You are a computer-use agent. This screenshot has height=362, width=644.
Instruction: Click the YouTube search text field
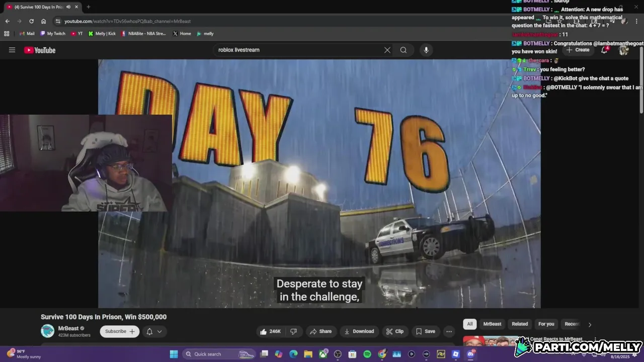coord(298,50)
